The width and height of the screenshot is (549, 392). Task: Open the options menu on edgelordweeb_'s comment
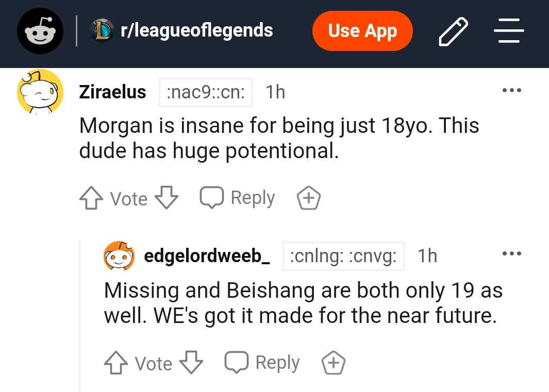click(511, 254)
